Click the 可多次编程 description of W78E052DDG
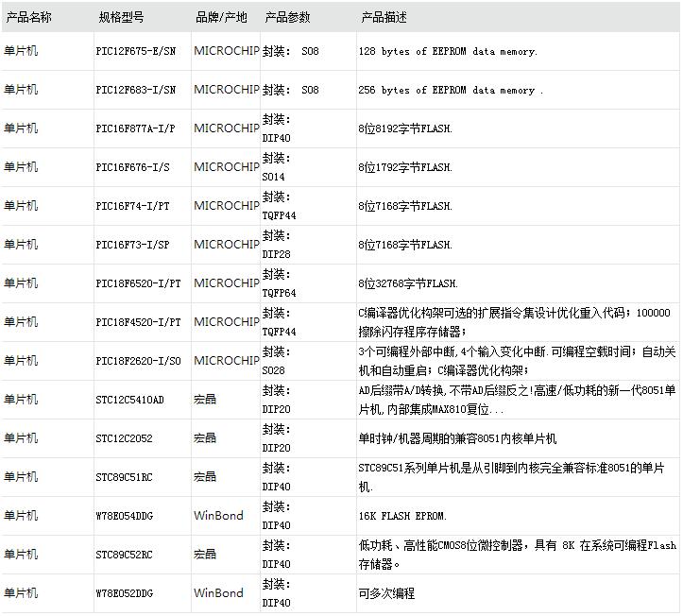 tap(386, 593)
